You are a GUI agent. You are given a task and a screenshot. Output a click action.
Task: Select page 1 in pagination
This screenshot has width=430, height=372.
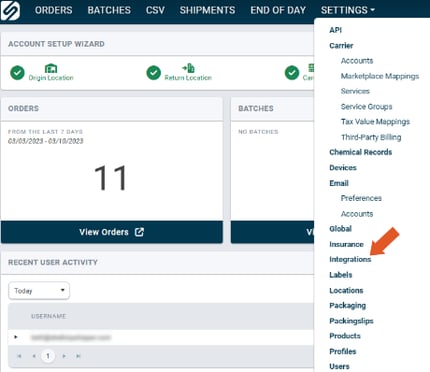pyautogui.click(x=48, y=356)
